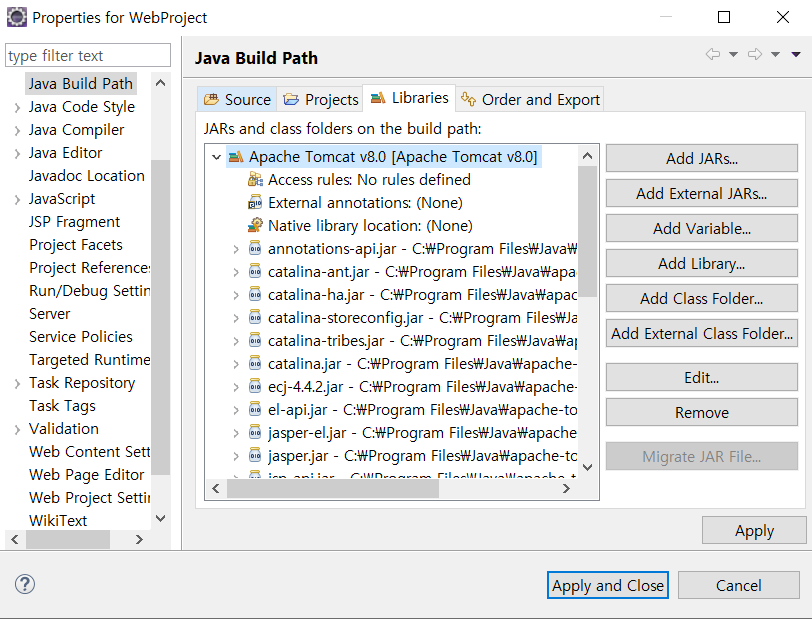Image resolution: width=812 pixels, height=619 pixels.
Task: Select Server in the category tree
Action: pyautogui.click(x=49, y=313)
